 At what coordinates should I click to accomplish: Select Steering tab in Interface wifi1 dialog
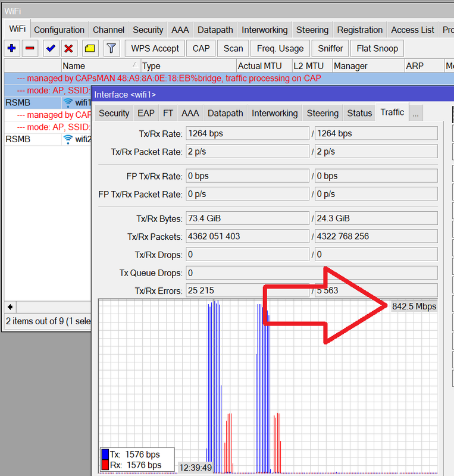pos(323,113)
